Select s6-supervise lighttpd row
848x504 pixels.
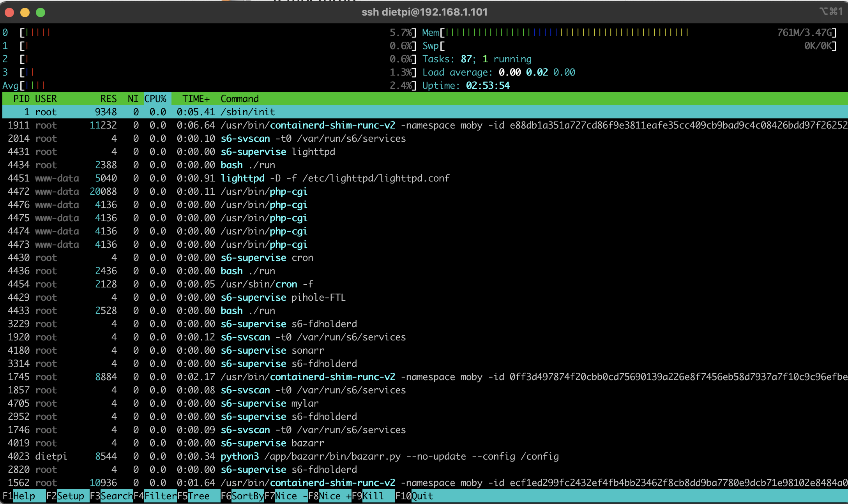(425, 152)
